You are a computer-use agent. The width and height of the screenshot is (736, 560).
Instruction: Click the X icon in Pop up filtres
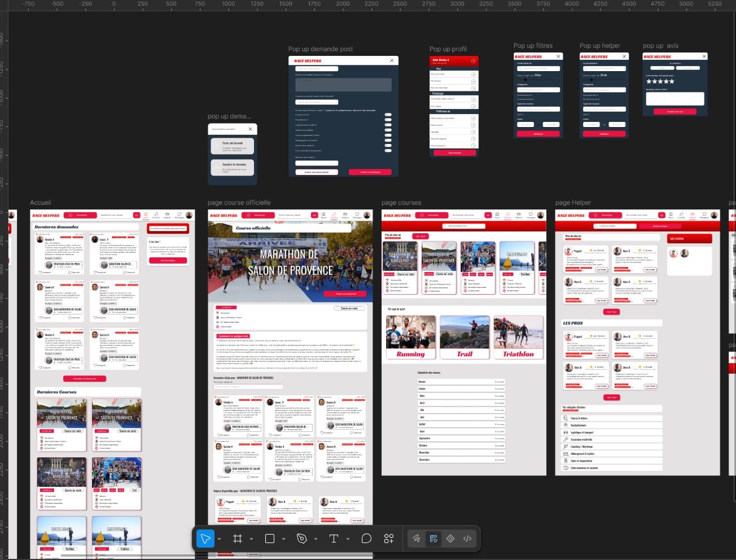tap(559, 56)
